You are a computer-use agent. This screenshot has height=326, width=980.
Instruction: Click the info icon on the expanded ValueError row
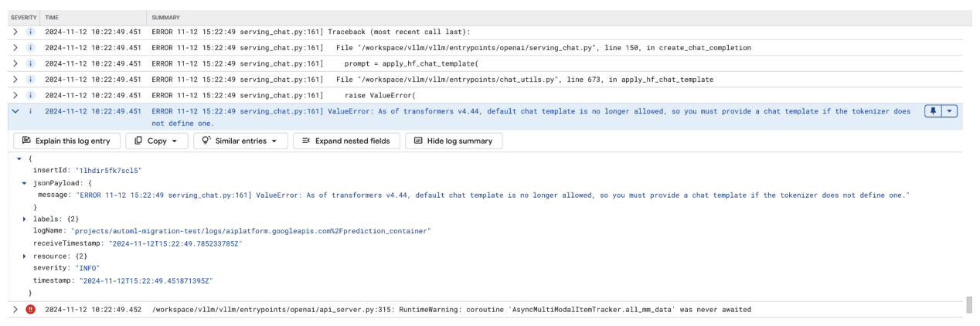pos(32,111)
